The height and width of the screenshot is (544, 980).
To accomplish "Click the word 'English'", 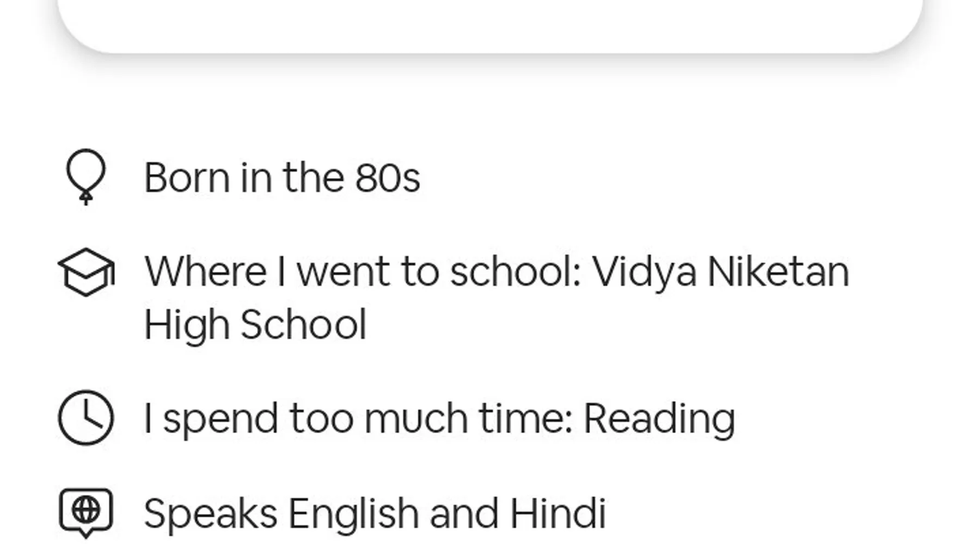I will click(353, 513).
